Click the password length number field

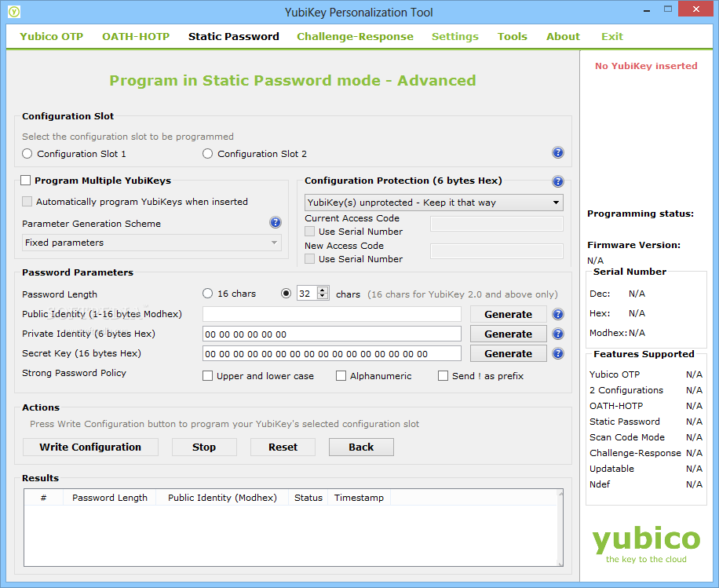[307, 294]
